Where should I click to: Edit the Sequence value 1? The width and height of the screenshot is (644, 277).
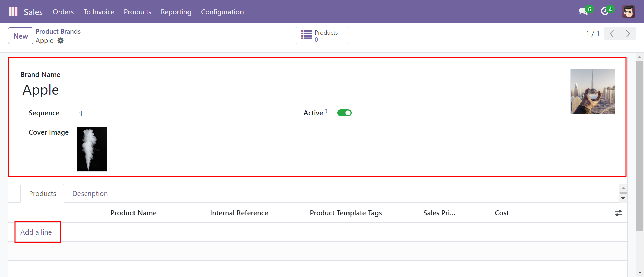81,114
